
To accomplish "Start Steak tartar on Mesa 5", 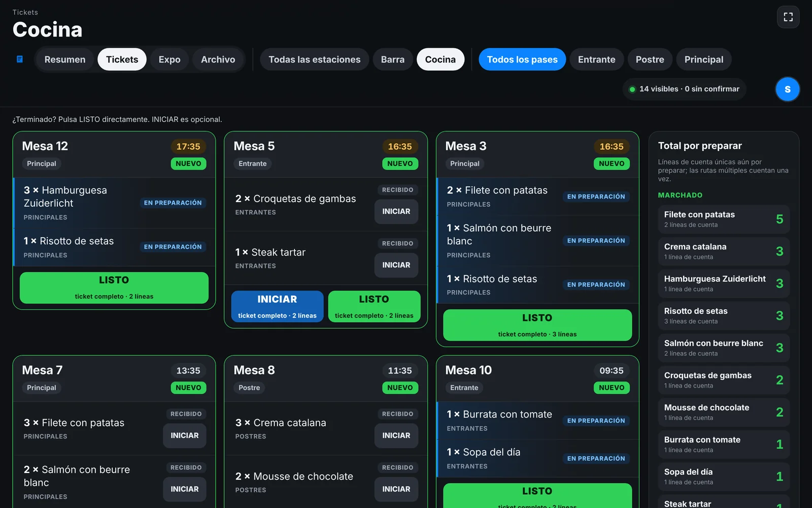I will pyautogui.click(x=396, y=265).
